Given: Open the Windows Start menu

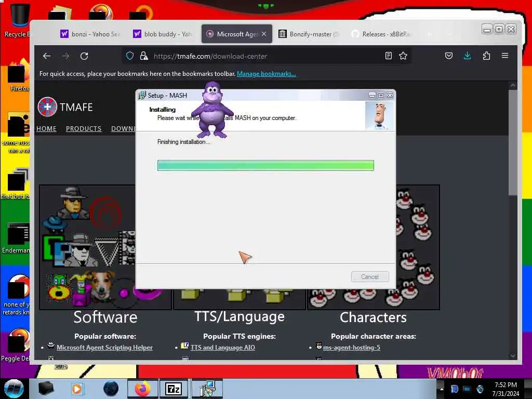Looking at the screenshot, I should click(14, 389).
